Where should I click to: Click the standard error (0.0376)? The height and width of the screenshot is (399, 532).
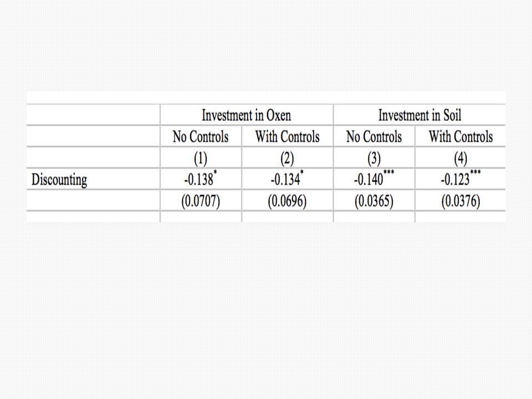click(x=461, y=201)
